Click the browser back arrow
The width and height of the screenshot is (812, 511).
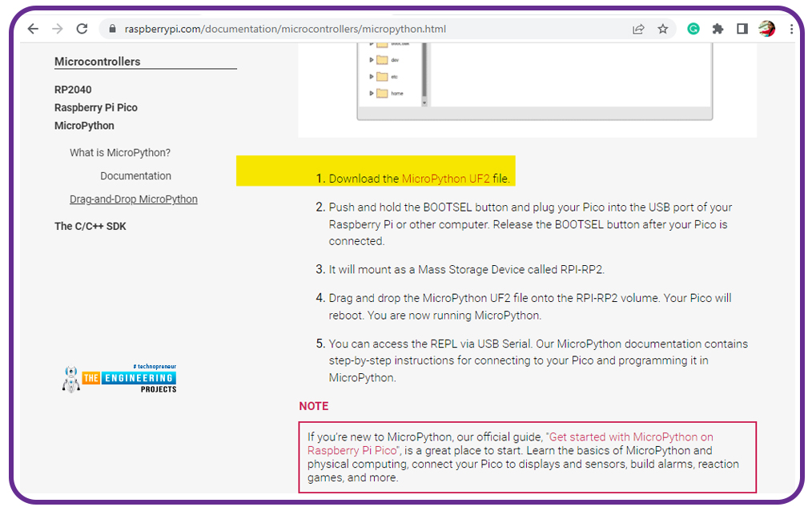click(x=33, y=29)
